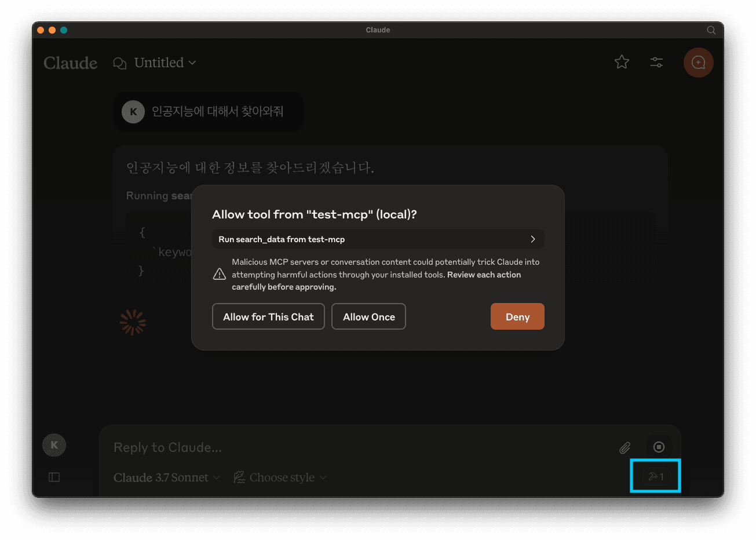Click the Claude logo text
This screenshot has width=756, height=540.
tap(71, 63)
